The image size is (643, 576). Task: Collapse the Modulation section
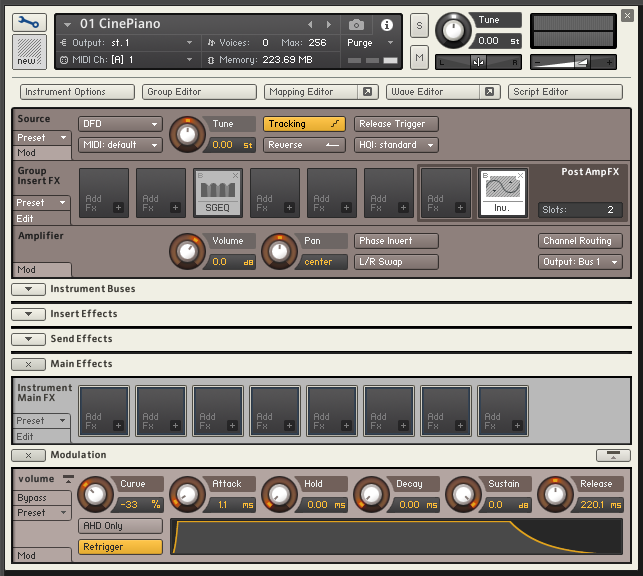pyautogui.click(x=28, y=455)
